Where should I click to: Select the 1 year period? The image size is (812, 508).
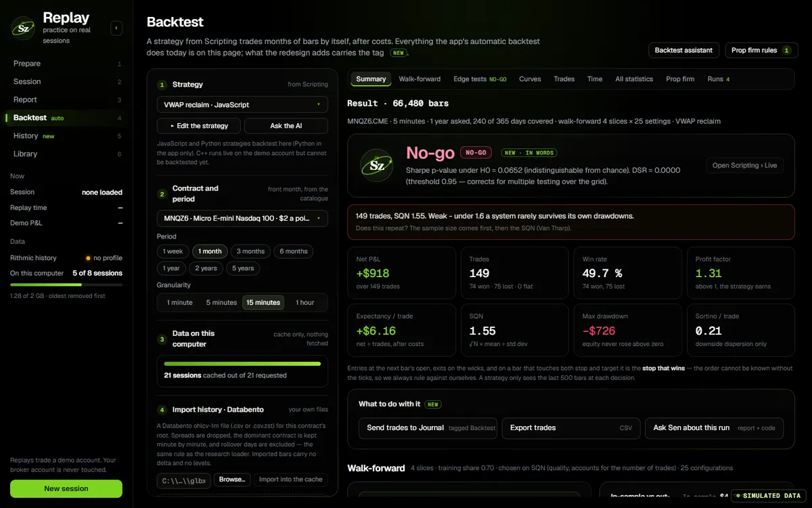(172, 268)
